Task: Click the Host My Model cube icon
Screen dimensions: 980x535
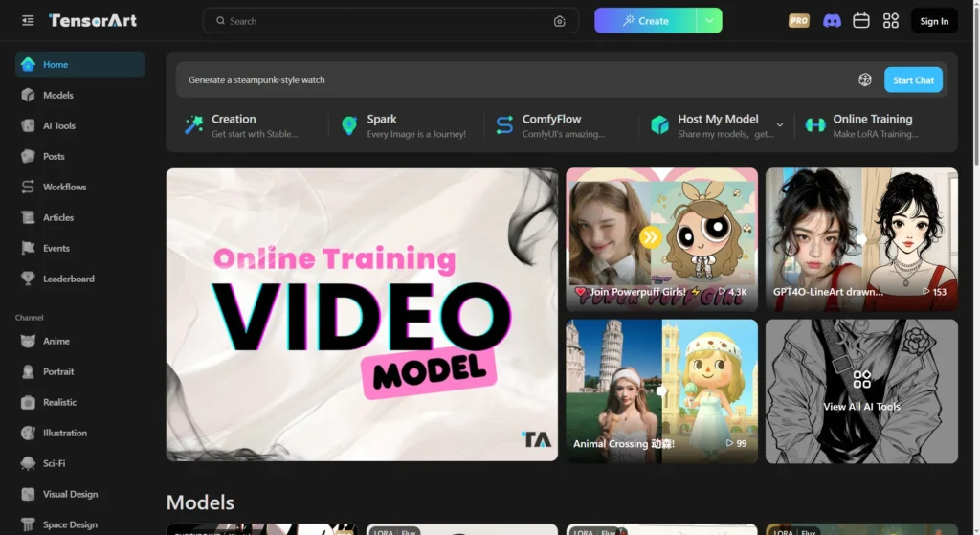Action: click(x=660, y=125)
